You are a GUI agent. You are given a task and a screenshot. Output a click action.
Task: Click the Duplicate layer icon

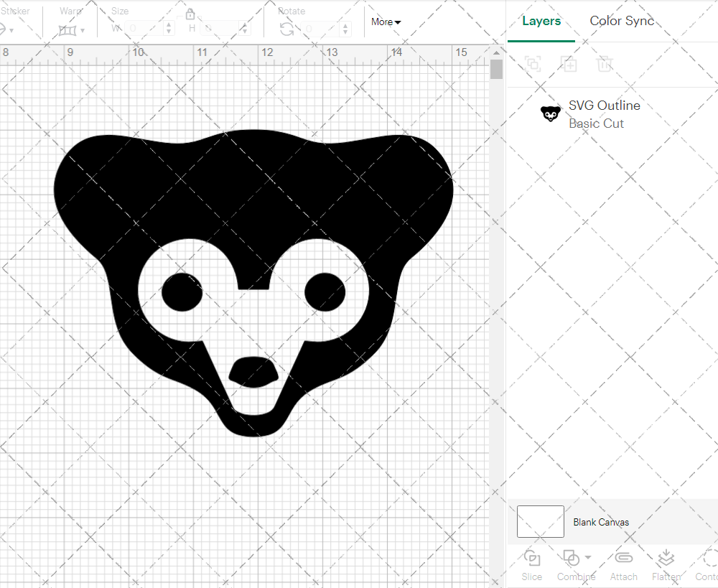569,64
